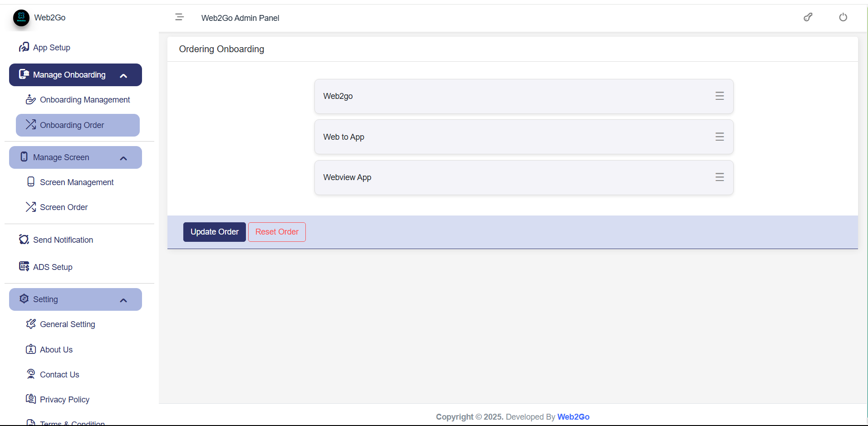Viewport: 868px width, 426px height.
Task: Collapse the Manage Onboarding section chevron
Action: tap(123, 76)
